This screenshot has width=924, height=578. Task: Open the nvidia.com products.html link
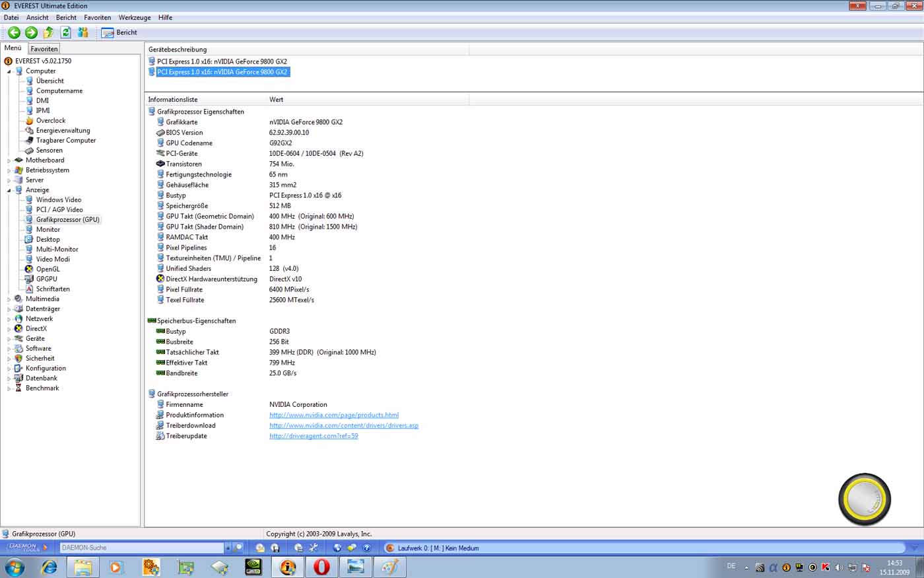pos(334,415)
